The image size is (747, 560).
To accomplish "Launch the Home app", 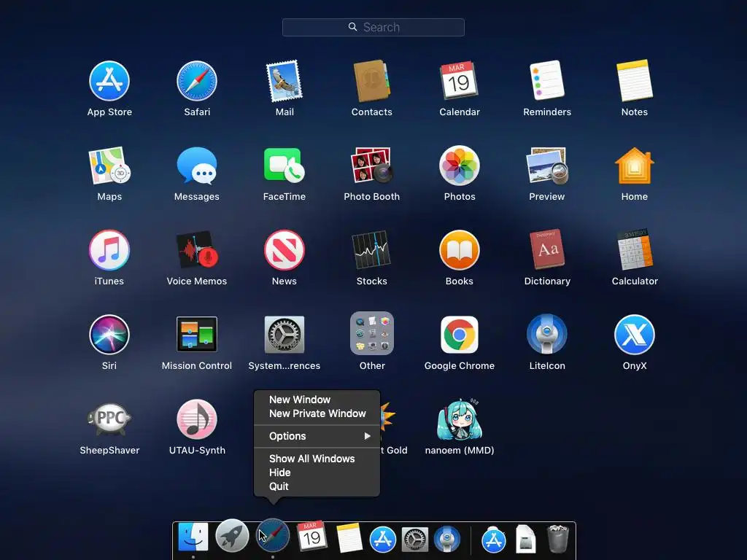I will click(x=635, y=166).
